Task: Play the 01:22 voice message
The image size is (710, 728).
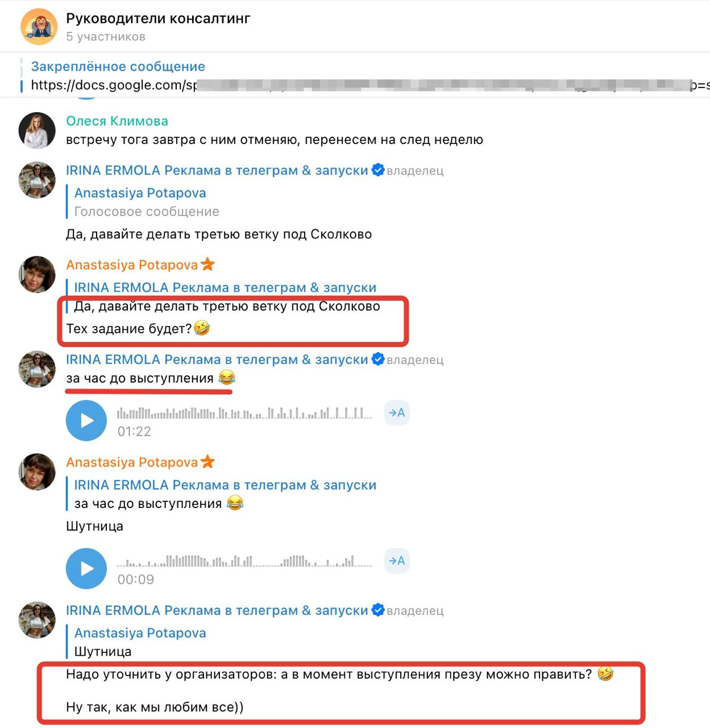Action: point(86,420)
